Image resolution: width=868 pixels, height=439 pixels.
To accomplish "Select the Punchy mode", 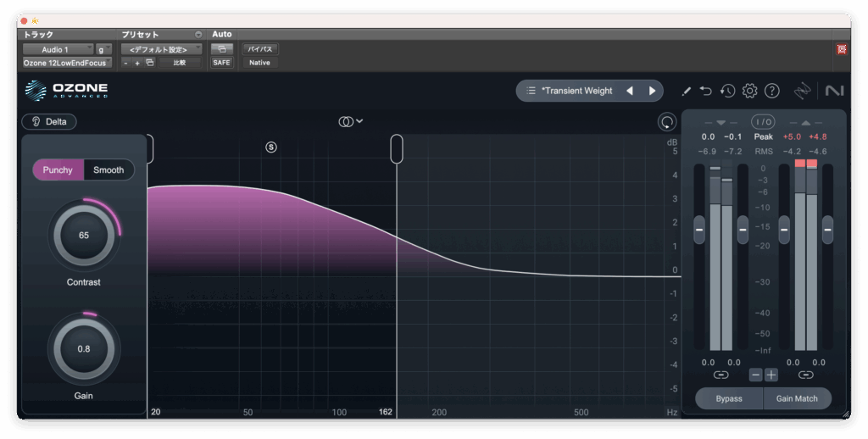I will (x=58, y=169).
